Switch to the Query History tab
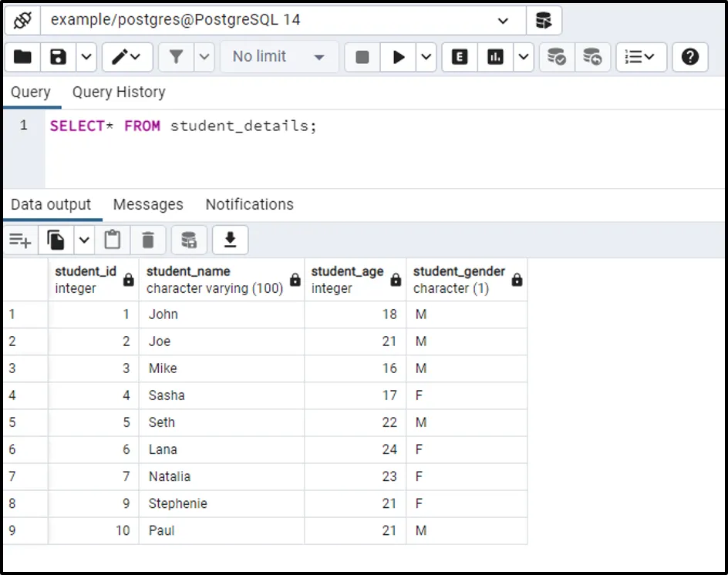The height and width of the screenshot is (575, 728). tap(119, 92)
